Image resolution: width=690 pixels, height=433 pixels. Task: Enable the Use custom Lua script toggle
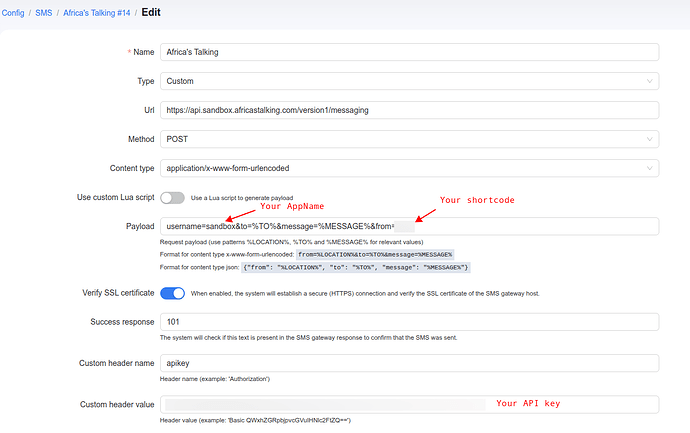(172, 198)
